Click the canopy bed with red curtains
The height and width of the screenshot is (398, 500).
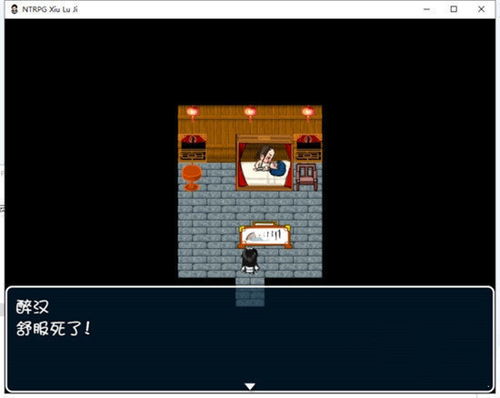pyautogui.click(x=265, y=163)
